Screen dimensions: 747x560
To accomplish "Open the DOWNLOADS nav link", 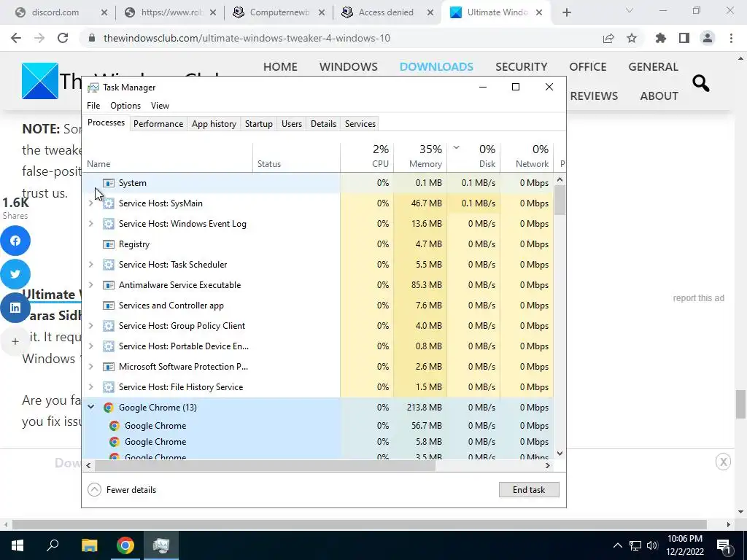I will coord(436,66).
